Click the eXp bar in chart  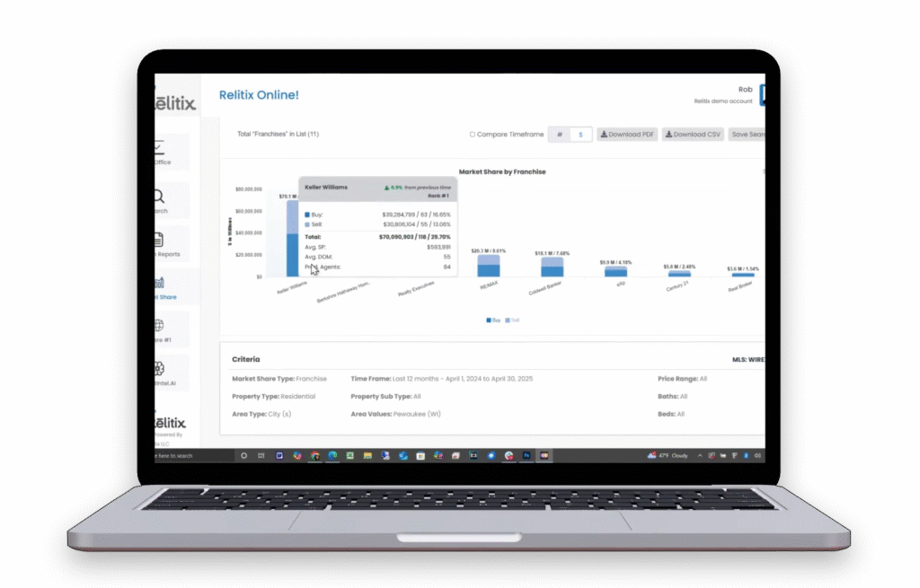(x=615, y=271)
